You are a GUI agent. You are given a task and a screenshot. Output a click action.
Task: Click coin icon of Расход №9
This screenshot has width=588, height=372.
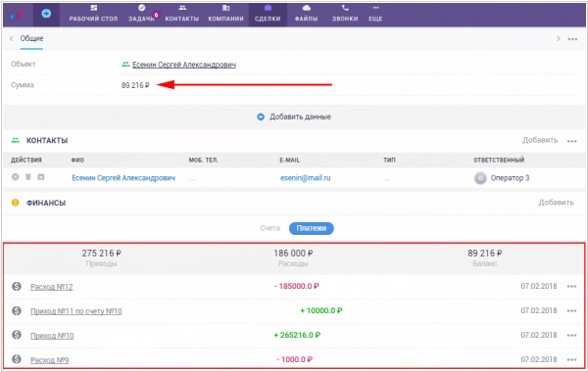17,359
